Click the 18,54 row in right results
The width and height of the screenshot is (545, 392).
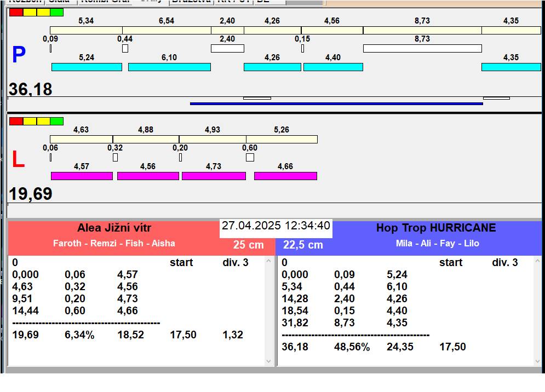click(345, 310)
